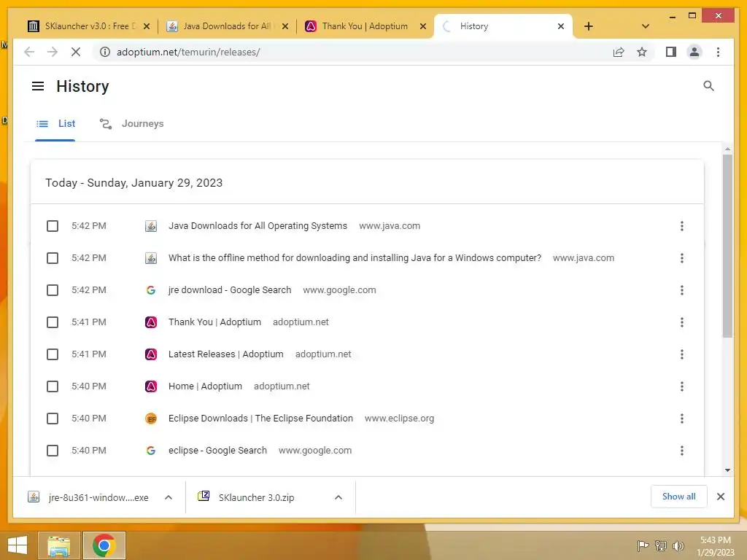Open actions menu for eclipse Google Search
The image size is (747, 560).
click(682, 451)
